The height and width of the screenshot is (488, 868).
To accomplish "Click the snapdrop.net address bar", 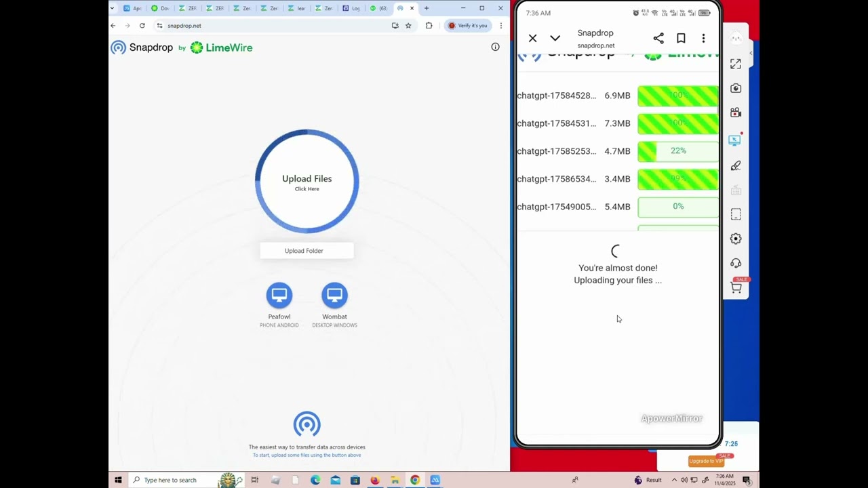I will click(271, 26).
